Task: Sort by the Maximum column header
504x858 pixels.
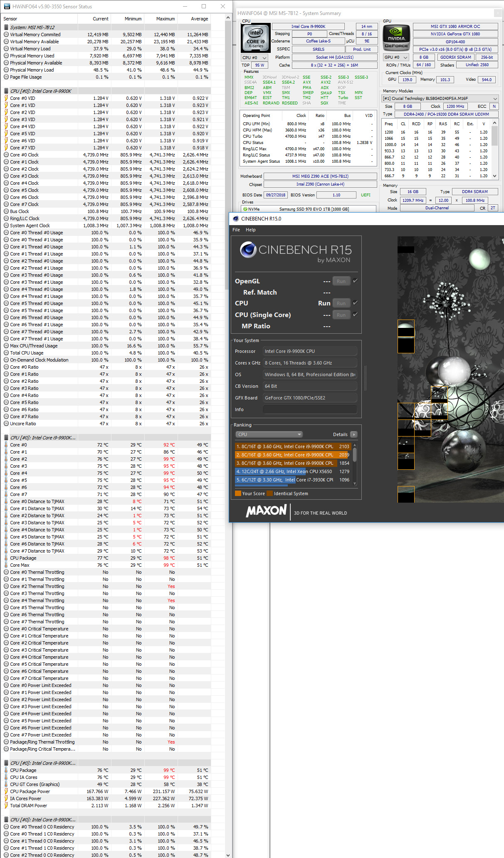Action: [x=161, y=19]
